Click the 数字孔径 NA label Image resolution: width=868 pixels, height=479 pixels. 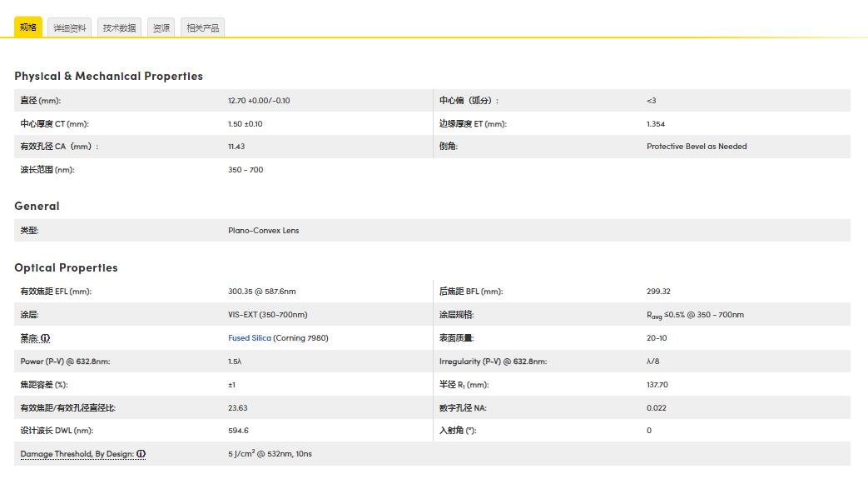[x=463, y=408]
